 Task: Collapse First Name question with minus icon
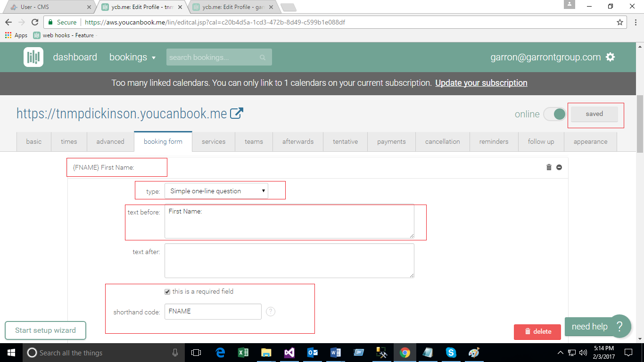(559, 167)
